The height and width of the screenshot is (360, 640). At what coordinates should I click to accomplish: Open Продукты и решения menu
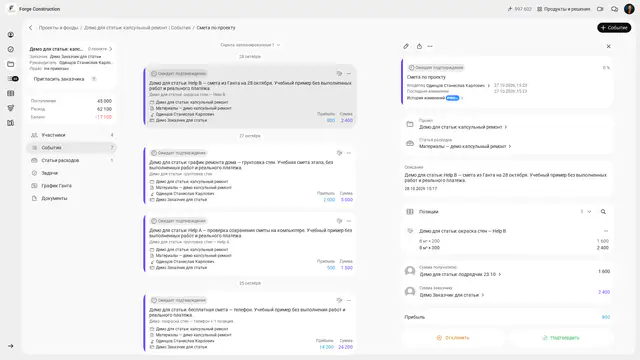564,9
